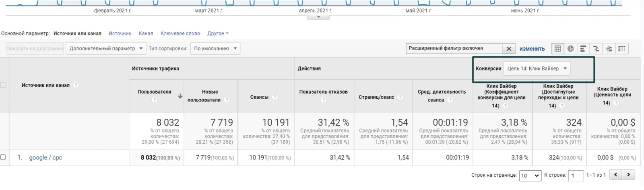Switch primary dimension to Источник

coord(120,33)
